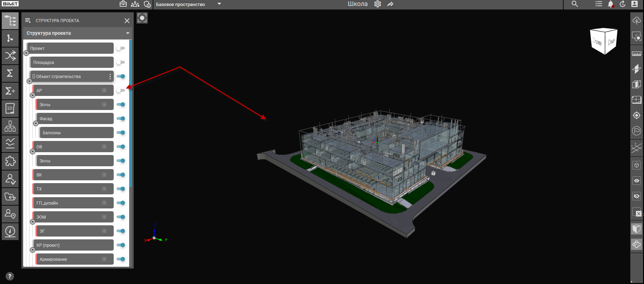
Task: Click the fit-to-view icon in viewport corner
Action: (x=142, y=18)
